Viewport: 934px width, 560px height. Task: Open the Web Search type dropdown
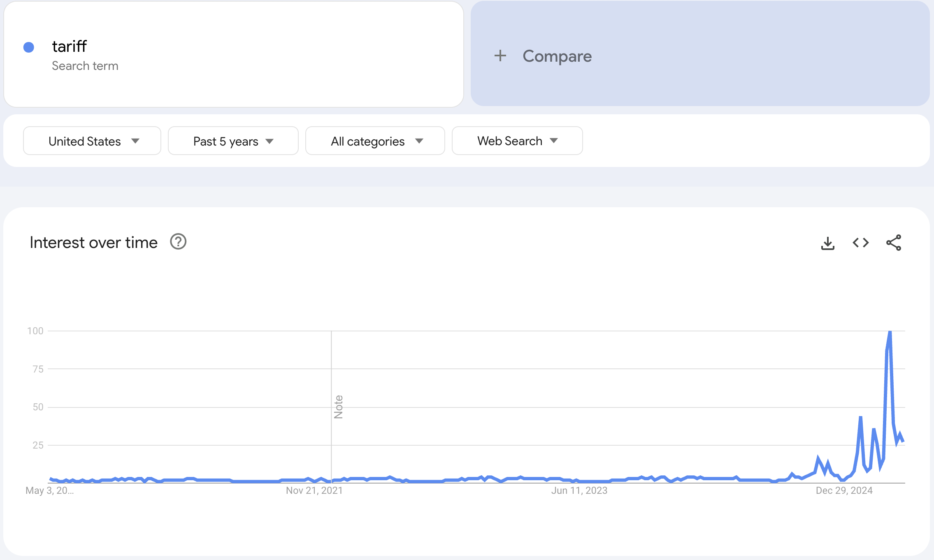tap(517, 141)
